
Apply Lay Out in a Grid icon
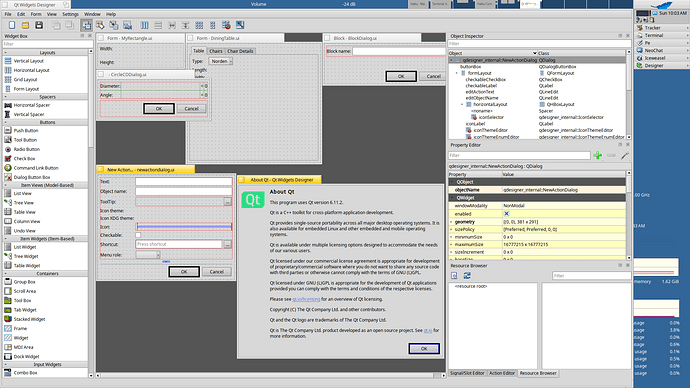coord(199,25)
